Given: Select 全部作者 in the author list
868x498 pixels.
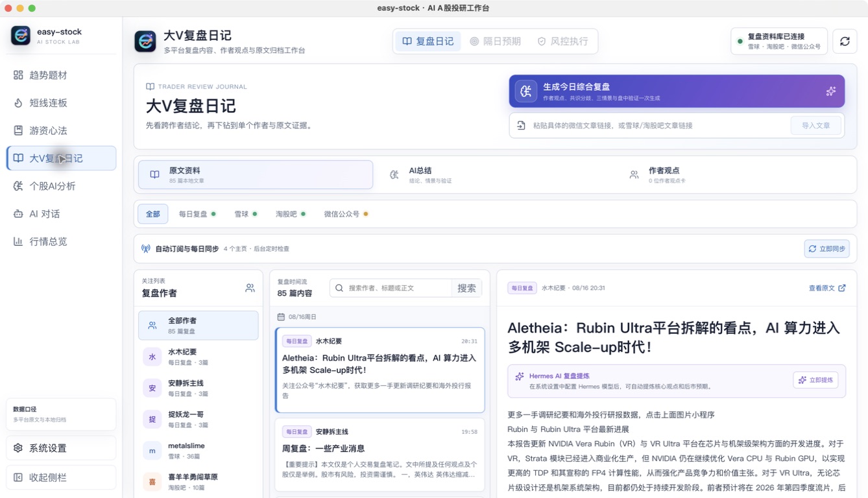Looking at the screenshot, I should tap(199, 326).
